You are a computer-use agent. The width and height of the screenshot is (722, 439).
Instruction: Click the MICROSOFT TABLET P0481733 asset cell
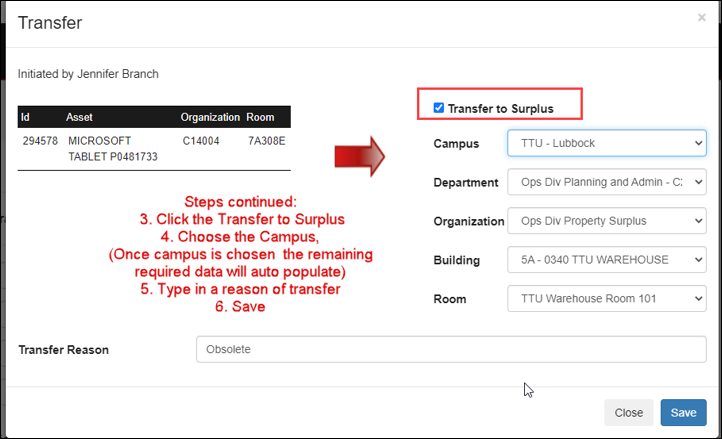coord(112,149)
